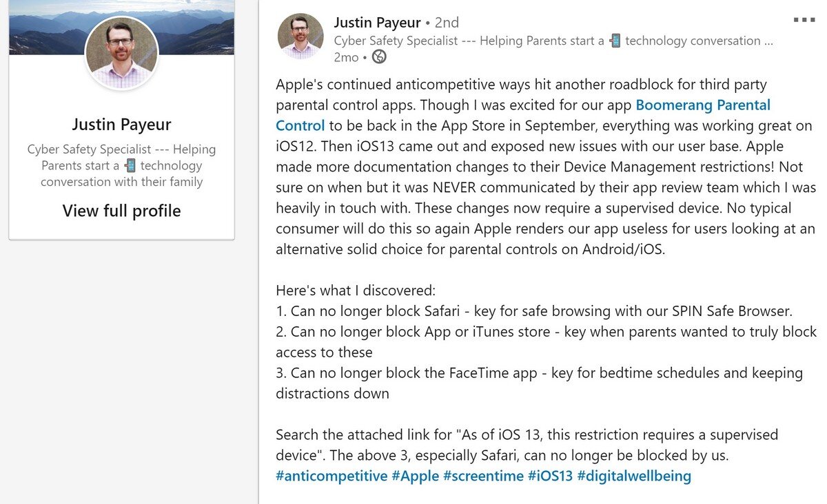827x504 pixels.
Task: Click the phone emoji in the post author's headline
Action: click(x=615, y=41)
